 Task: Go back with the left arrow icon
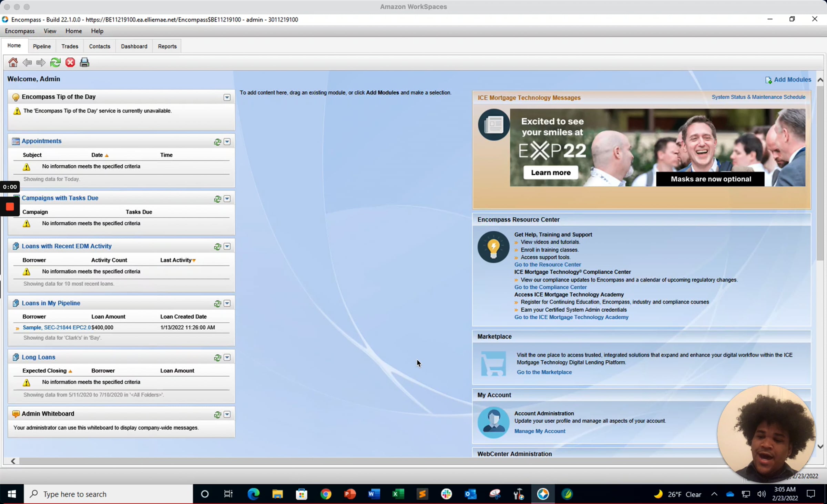[x=27, y=62]
